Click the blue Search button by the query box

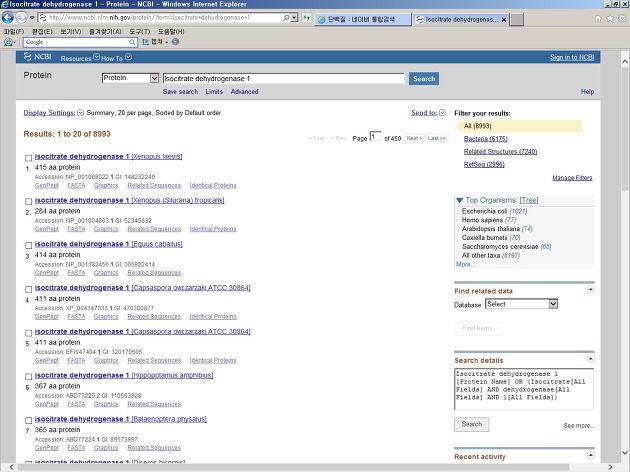(x=424, y=78)
